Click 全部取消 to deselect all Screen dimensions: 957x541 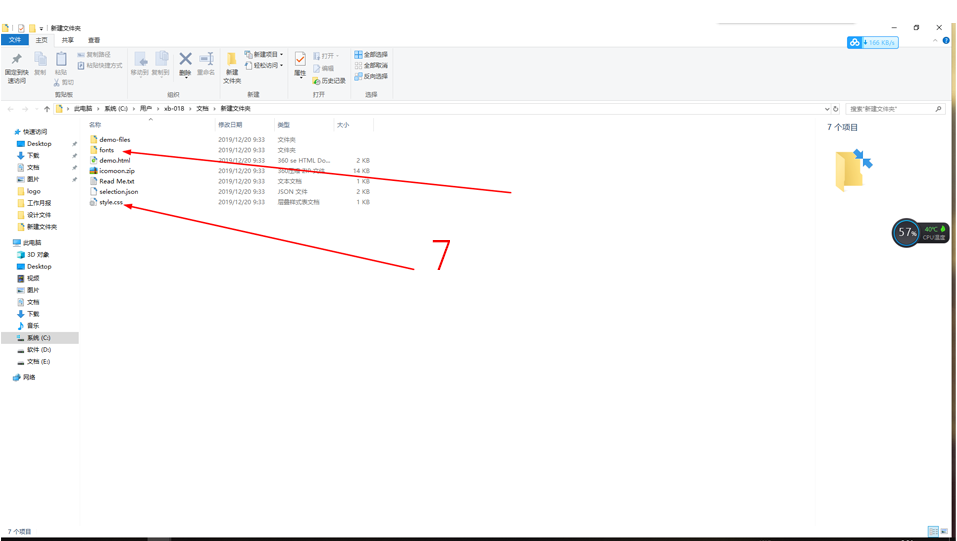371,65
